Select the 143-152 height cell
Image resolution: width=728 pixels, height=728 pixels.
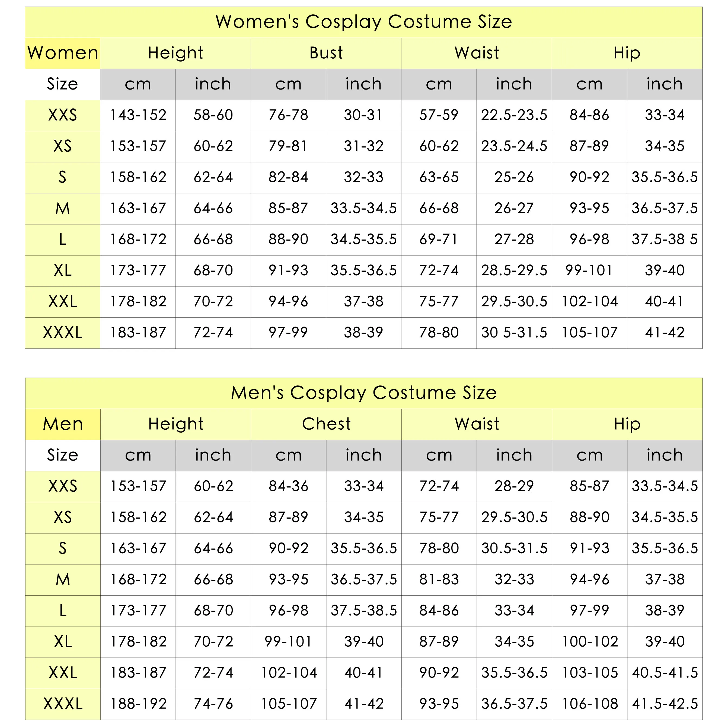[x=138, y=115]
